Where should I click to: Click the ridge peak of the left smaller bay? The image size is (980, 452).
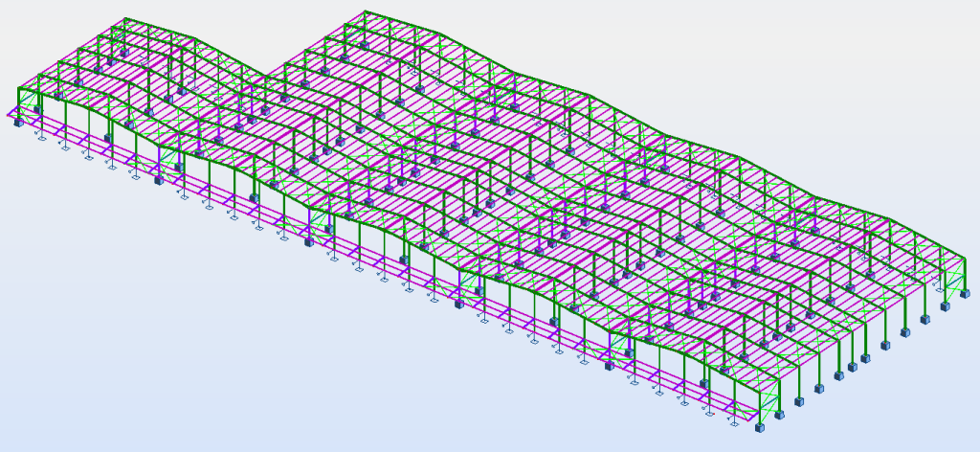(x=125, y=18)
